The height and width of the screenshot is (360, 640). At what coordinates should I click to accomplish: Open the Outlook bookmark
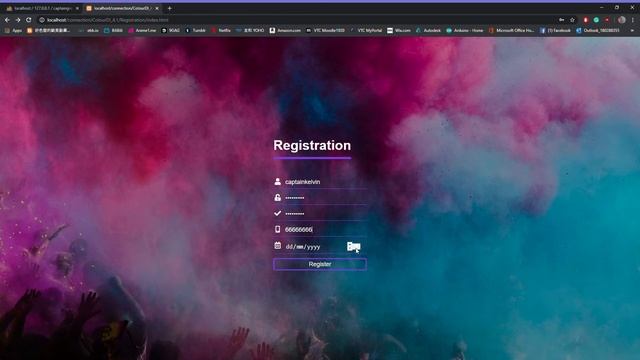click(598, 30)
